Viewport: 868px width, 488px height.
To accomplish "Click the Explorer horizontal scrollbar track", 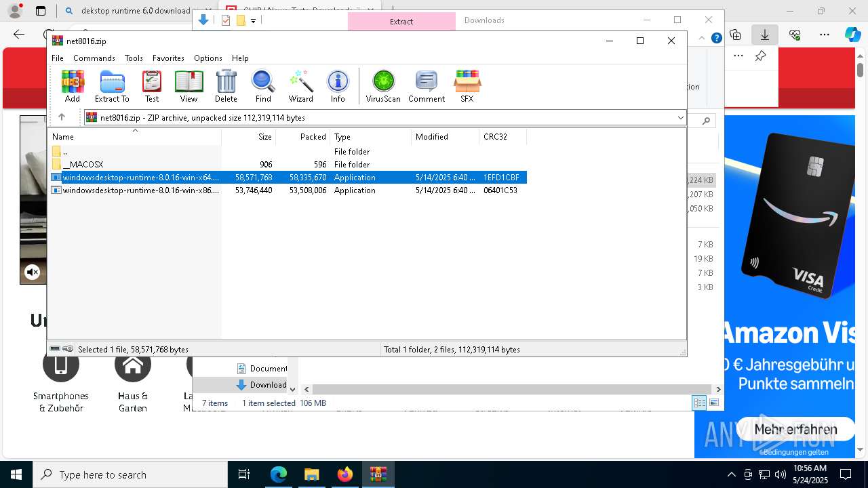I will coord(513,389).
